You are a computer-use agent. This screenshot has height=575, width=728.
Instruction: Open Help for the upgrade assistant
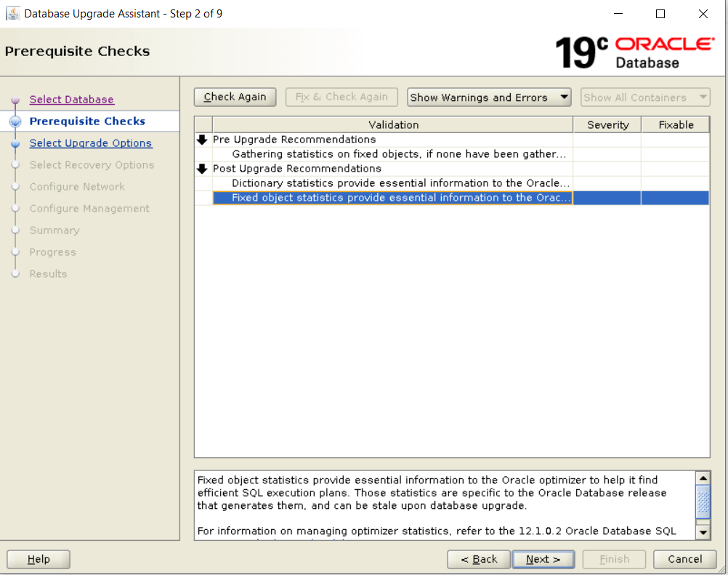(x=39, y=559)
